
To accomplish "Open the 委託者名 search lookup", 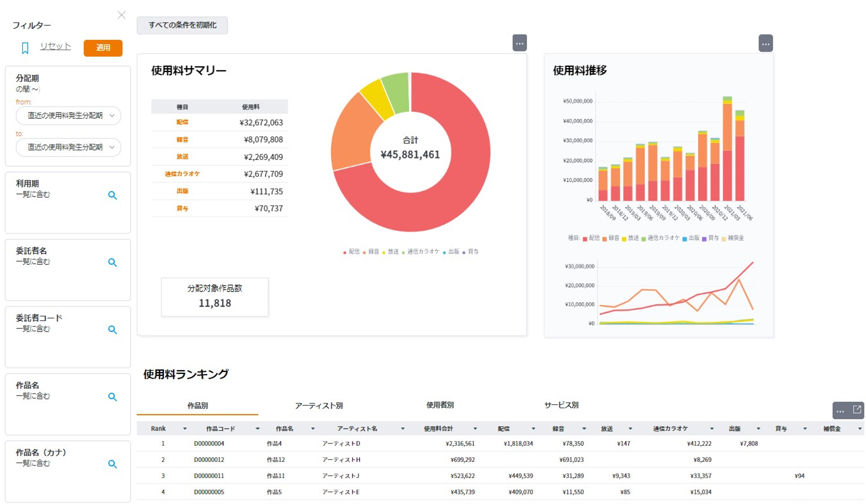I will [112, 263].
